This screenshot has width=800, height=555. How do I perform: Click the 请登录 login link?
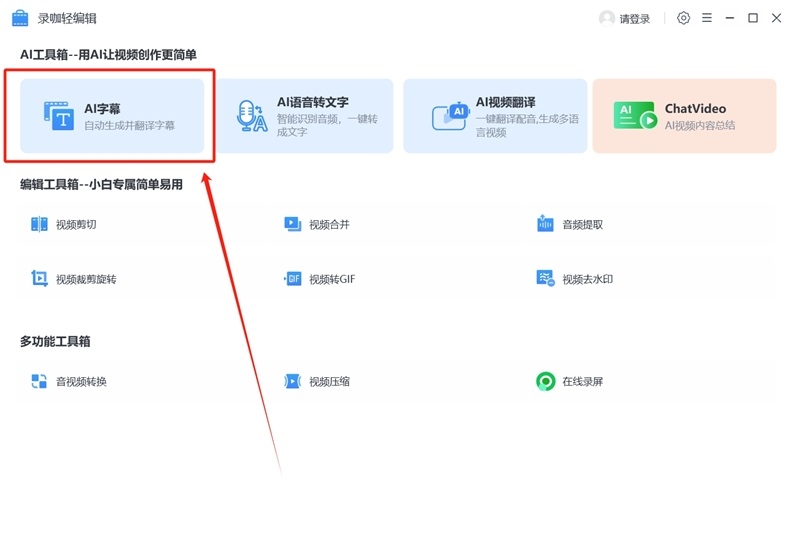(x=635, y=19)
